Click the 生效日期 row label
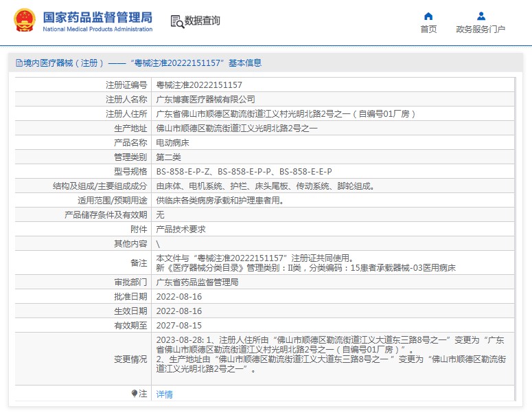The width and height of the screenshot is (532, 413). [130, 311]
